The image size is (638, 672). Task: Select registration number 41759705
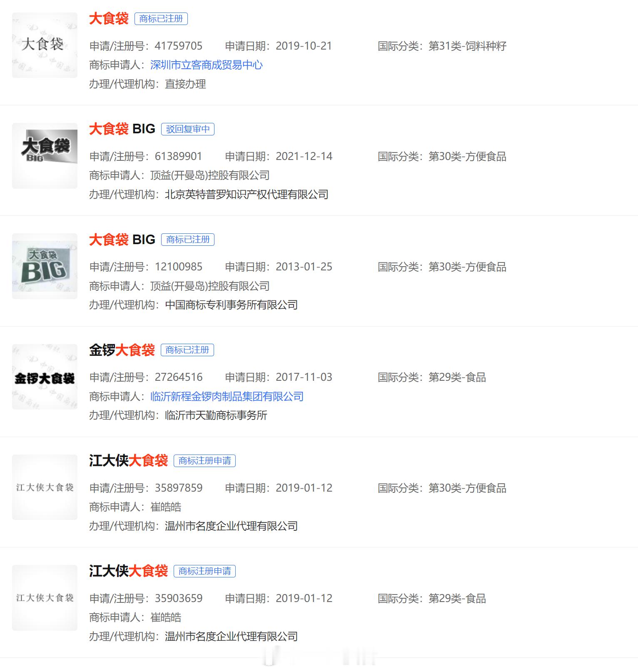click(x=179, y=46)
